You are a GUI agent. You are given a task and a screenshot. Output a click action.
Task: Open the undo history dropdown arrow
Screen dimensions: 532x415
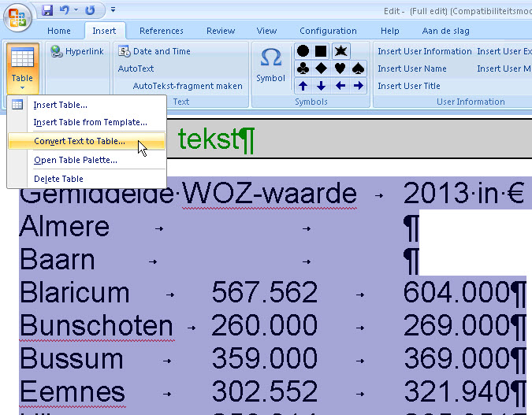76,10
